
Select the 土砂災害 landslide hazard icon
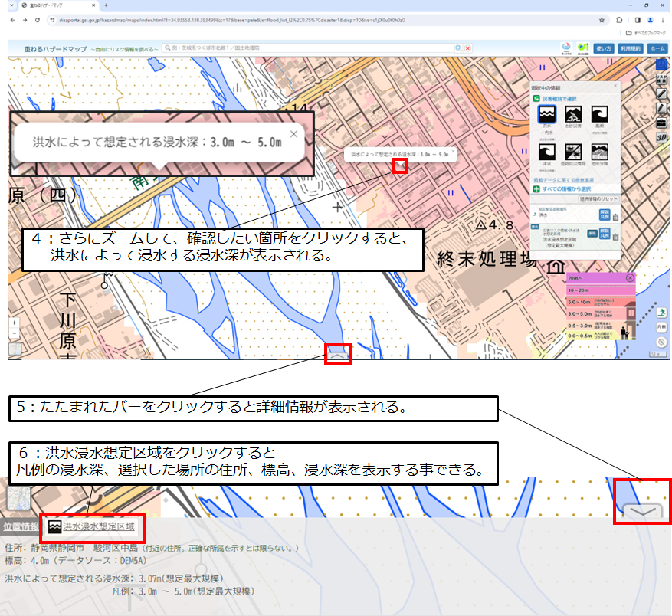(573, 114)
